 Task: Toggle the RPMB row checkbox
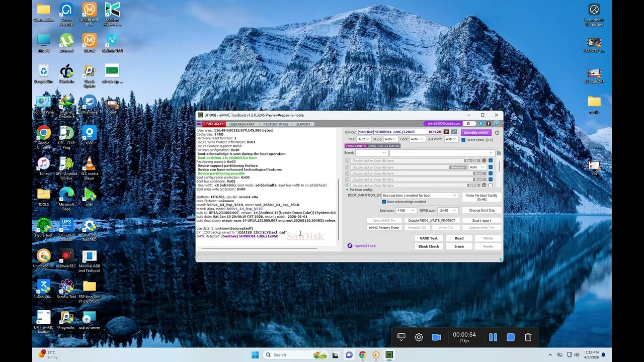point(491,186)
